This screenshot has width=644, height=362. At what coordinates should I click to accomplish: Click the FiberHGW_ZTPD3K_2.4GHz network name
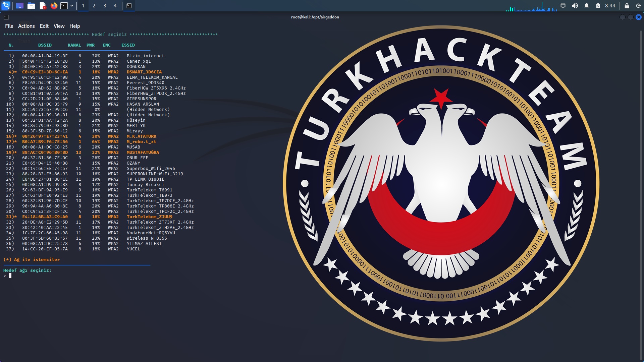(156, 94)
